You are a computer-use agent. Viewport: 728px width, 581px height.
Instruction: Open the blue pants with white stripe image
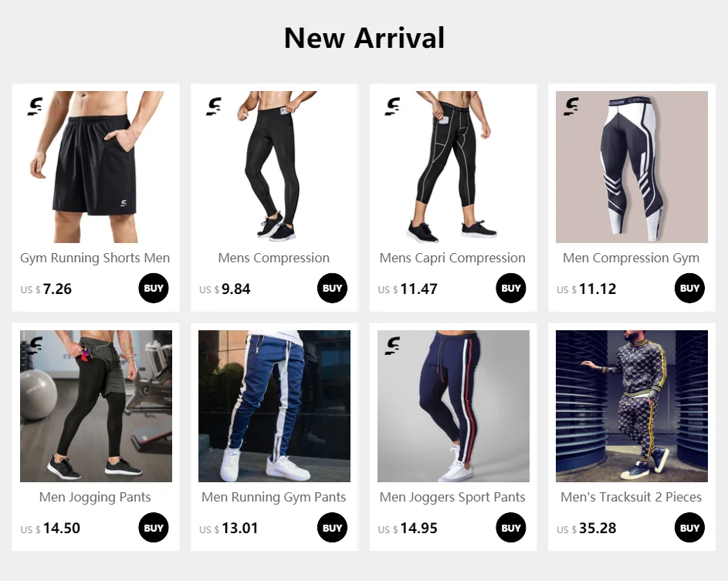274,406
